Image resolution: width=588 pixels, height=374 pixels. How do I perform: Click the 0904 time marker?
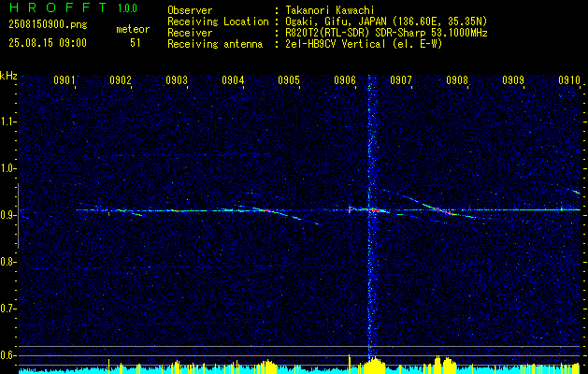click(x=233, y=79)
